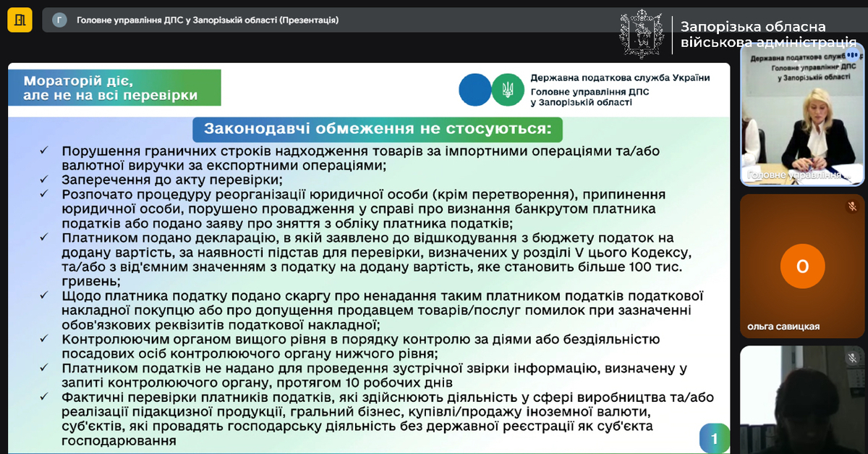Click the slide number 1 badge
The image size is (868, 454).
pos(714,438)
